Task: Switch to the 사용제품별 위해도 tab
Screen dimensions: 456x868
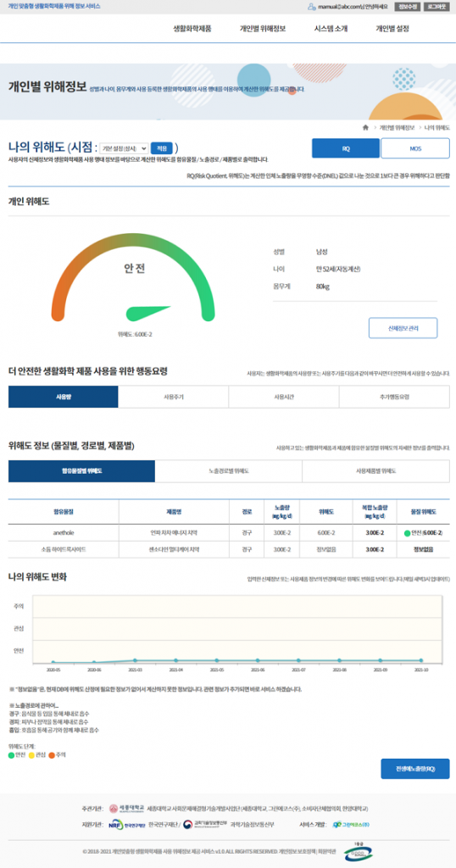Action: tap(375, 471)
